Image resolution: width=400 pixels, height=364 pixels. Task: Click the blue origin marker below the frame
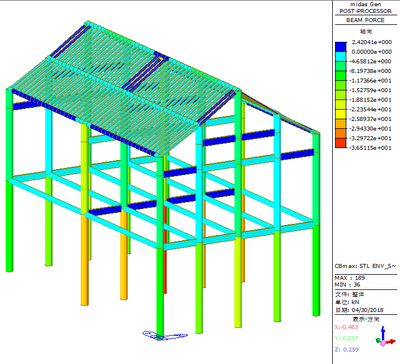click(165, 335)
